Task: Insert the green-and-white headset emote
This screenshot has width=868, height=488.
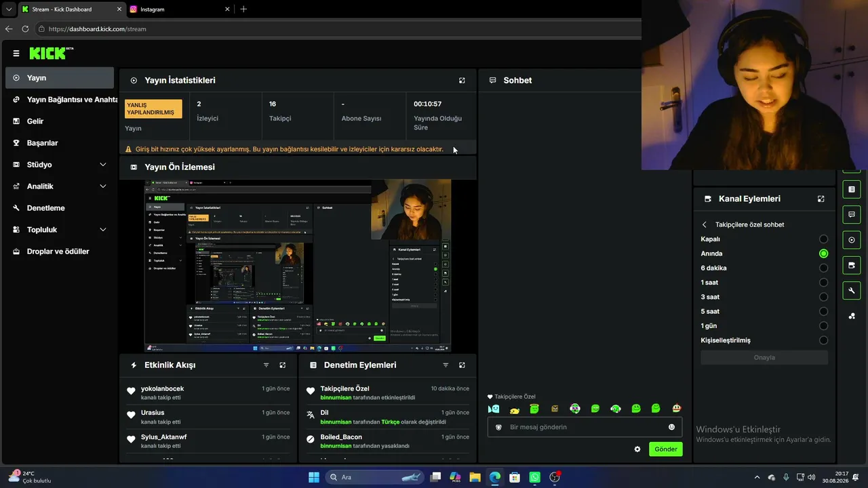Action: (616, 409)
